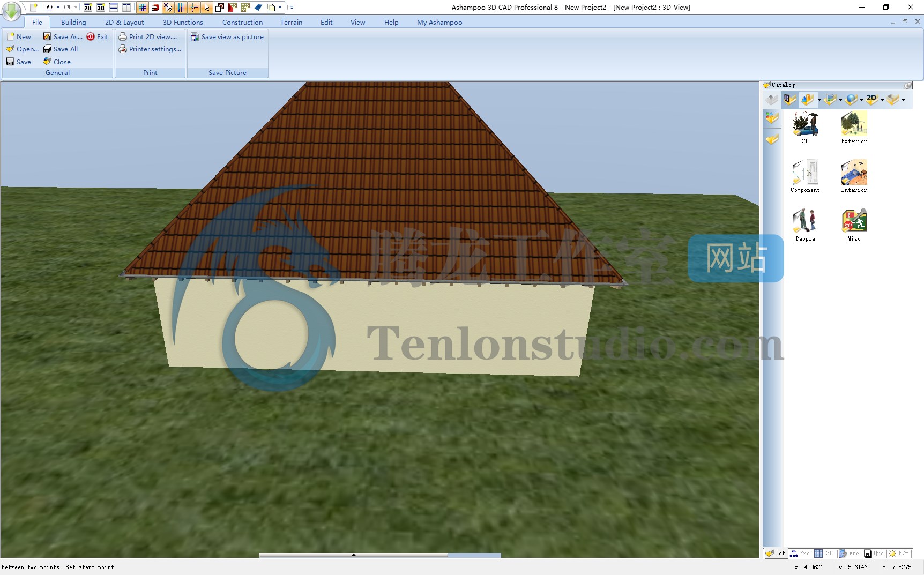Click the yellow hatched corner icon
The width and height of the screenshot is (924, 575).
245,8
